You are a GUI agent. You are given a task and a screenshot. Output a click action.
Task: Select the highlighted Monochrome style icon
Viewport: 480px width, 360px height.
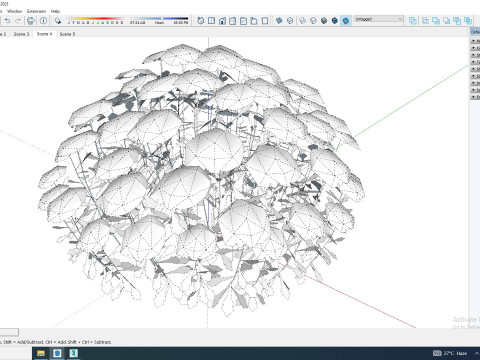click(346, 21)
